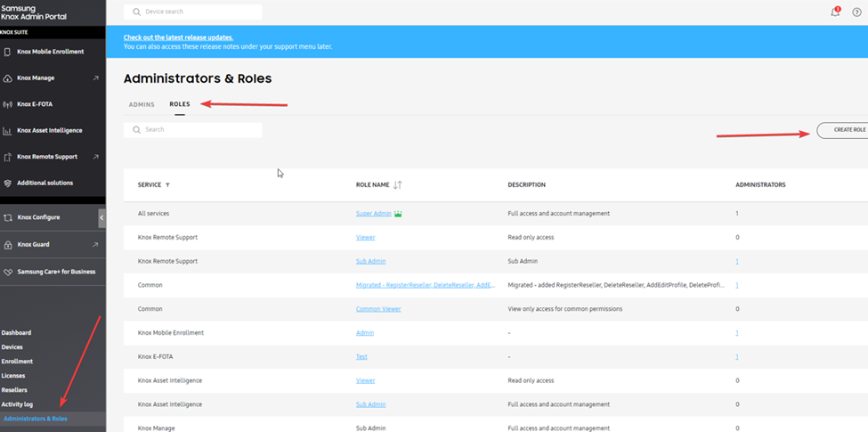
Task: Click the Knox Manage cloud icon
Action: click(x=7, y=78)
